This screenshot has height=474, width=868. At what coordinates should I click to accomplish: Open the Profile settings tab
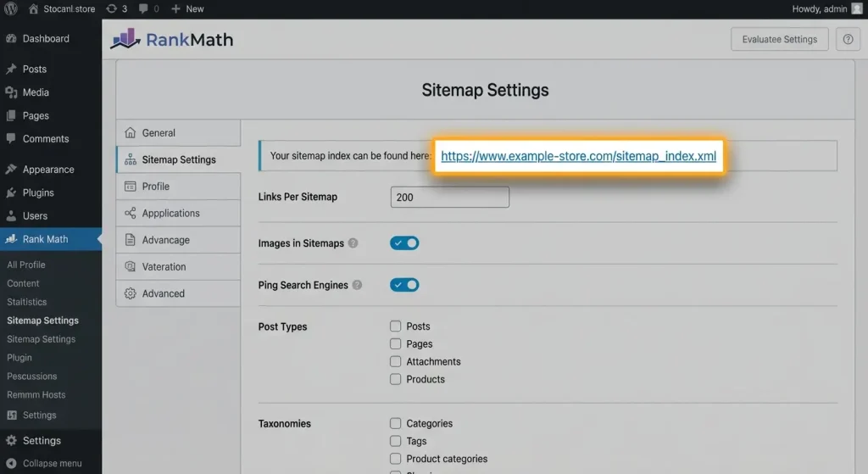pos(178,187)
